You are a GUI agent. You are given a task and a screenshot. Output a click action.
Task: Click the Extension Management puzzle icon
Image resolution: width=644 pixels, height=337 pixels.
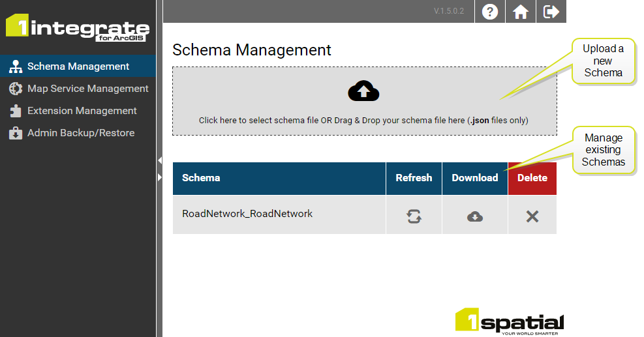click(x=16, y=111)
